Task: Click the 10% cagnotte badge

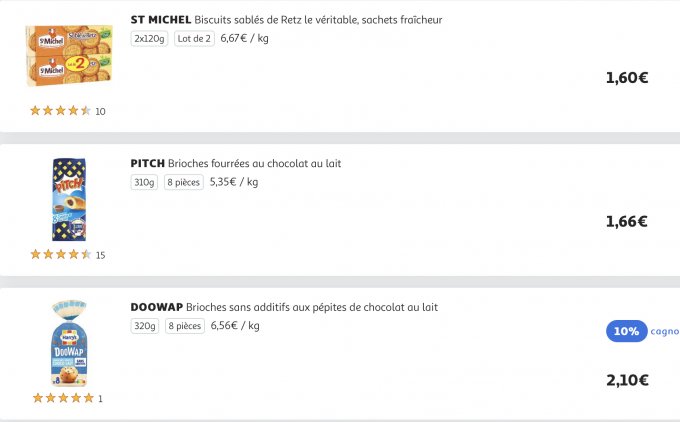Action: pos(627,332)
